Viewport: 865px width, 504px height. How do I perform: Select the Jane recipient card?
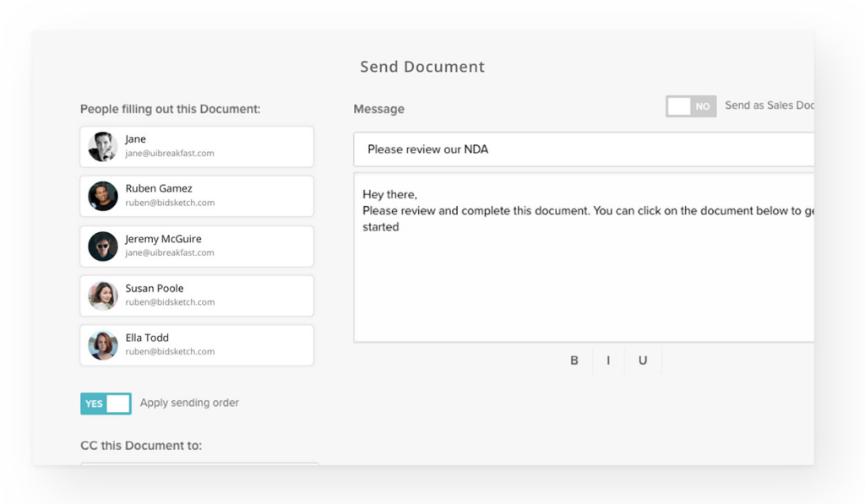pos(197,146)
